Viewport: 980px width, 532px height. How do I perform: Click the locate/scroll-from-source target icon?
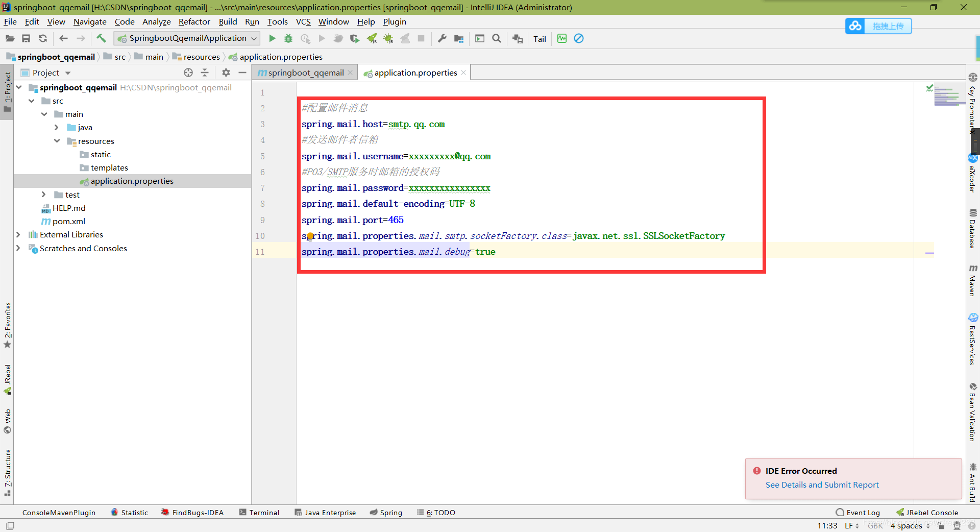[x=188, y=72]
